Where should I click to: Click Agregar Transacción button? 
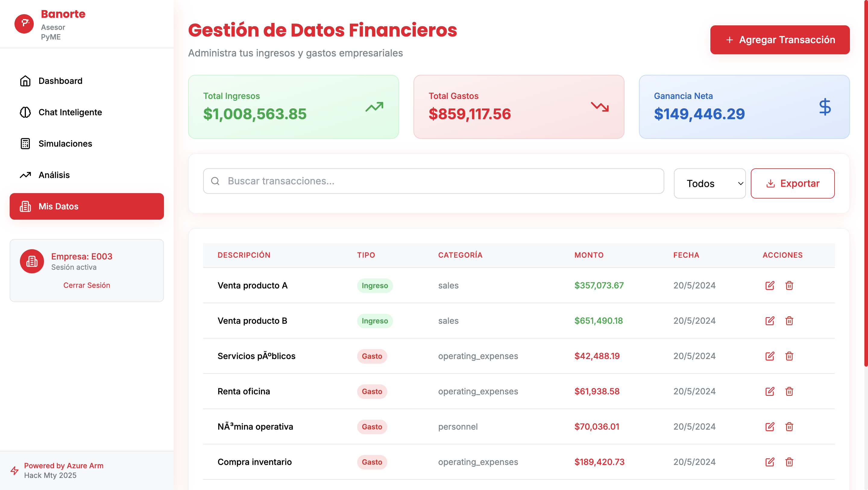[x=780, y=40]
